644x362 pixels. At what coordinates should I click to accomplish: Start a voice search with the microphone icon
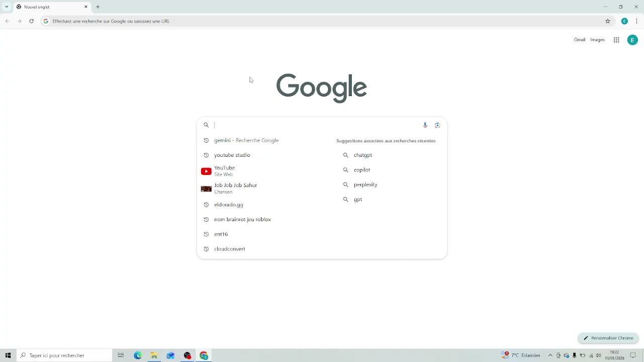coord(425,125)
